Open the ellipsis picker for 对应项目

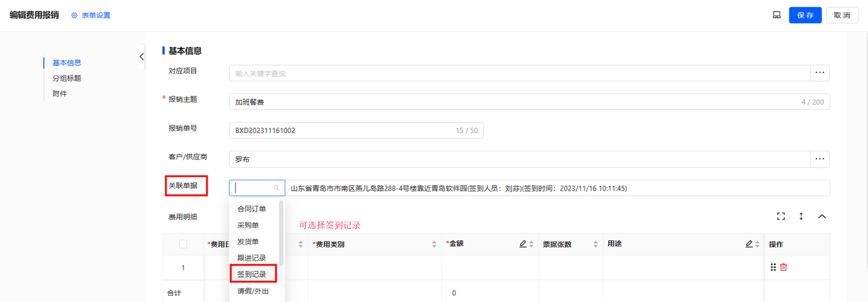pos(820,73)
